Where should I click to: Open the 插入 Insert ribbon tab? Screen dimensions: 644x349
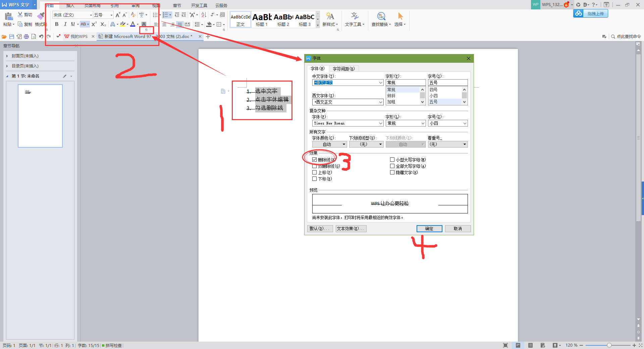point(70,6)
